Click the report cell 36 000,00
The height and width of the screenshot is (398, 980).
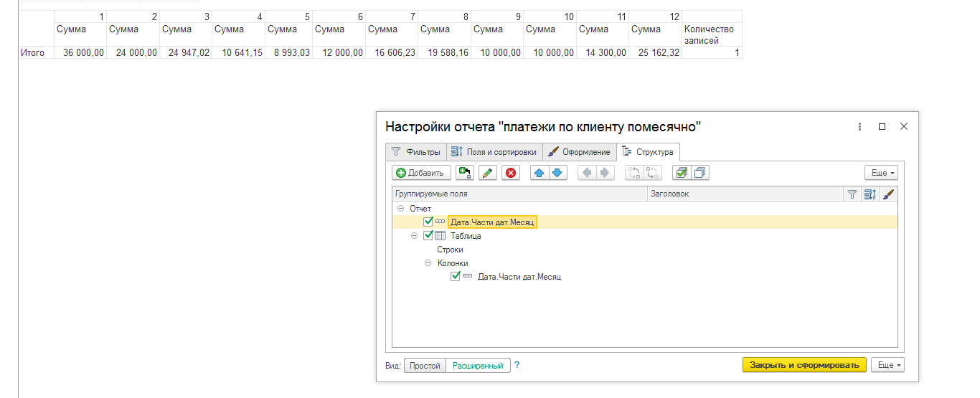(80, 52)
